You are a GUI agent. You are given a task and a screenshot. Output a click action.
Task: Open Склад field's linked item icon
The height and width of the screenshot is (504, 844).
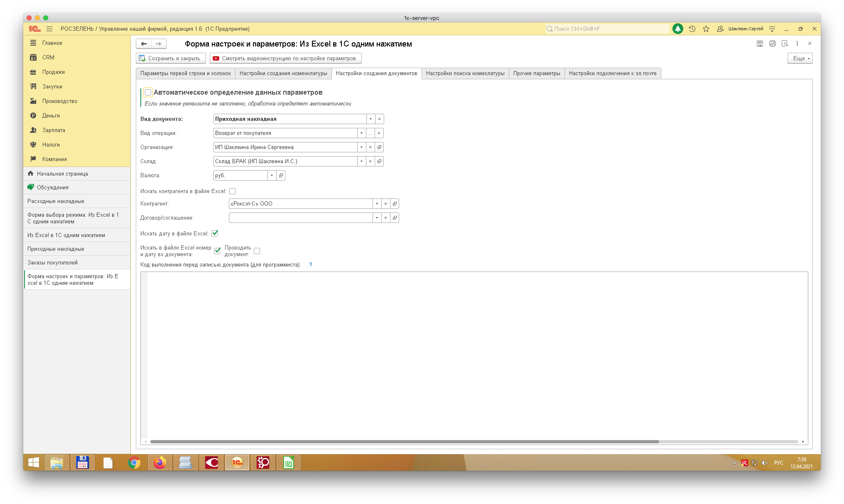pyautogui.click(x=379, y=161)
